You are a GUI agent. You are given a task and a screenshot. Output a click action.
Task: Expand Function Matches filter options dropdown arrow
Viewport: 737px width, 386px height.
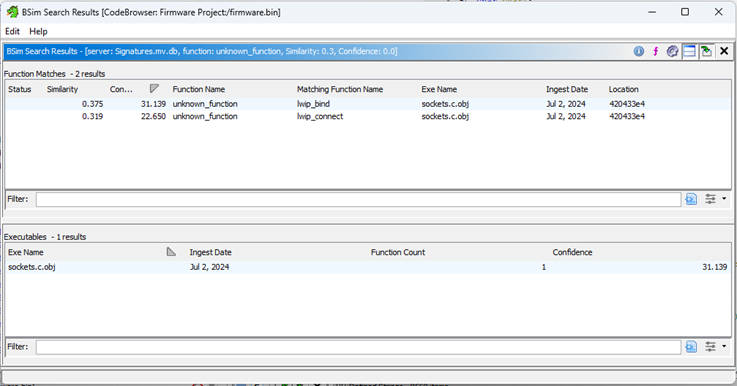[724, 199]
